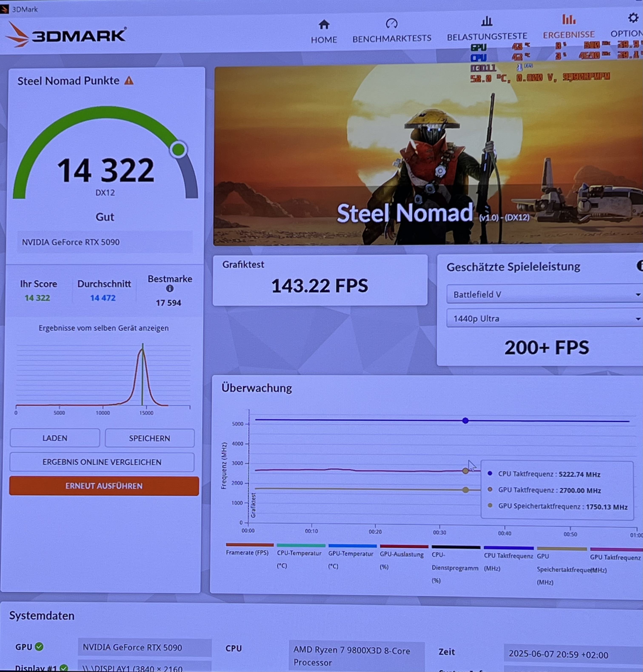
Task: Click CPU Taktfrequenz blue data point
Action: tap(465, 420)
